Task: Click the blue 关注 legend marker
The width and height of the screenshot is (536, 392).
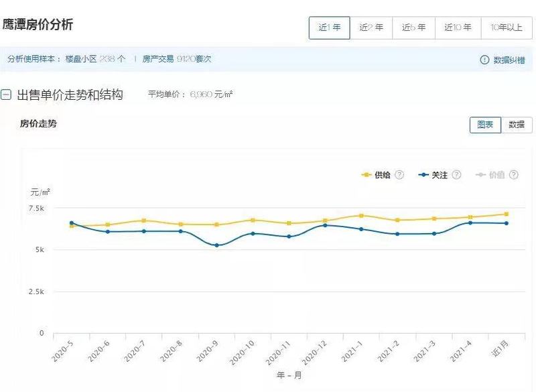Action: [423, 174]
